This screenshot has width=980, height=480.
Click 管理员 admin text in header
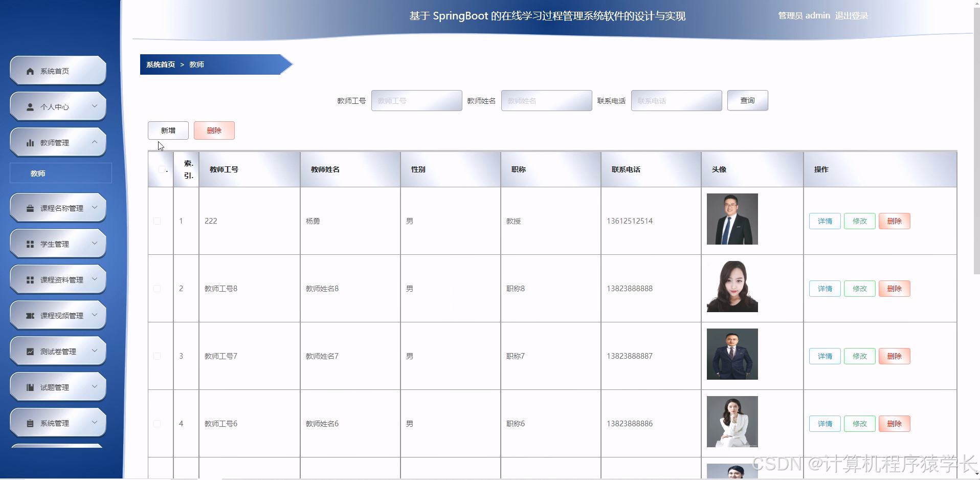tap(804, 16)
